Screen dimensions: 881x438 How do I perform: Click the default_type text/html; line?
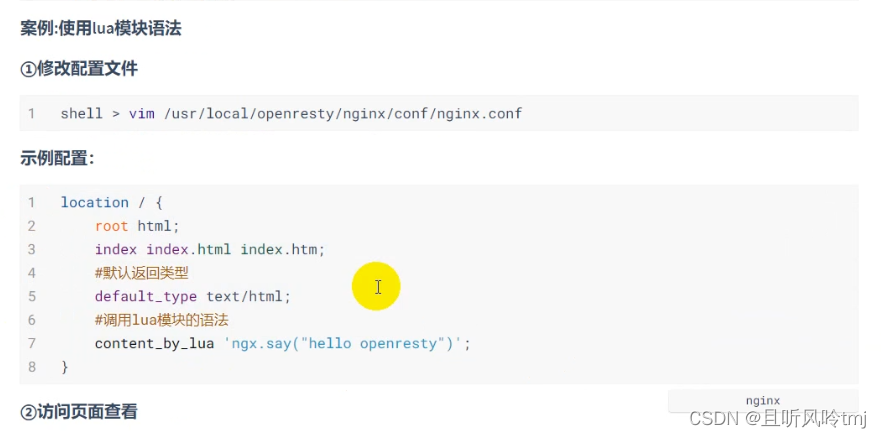click(x=192, y=297)
